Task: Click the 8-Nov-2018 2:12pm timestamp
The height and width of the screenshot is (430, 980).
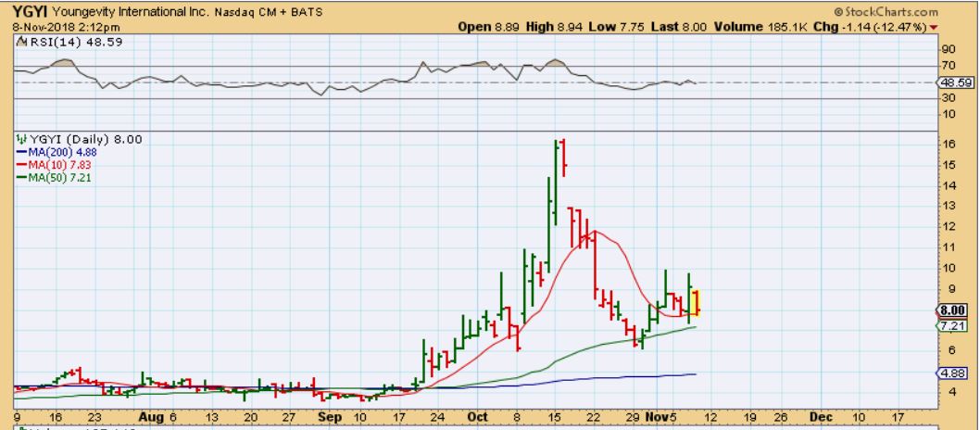Action: click(66, 28)
